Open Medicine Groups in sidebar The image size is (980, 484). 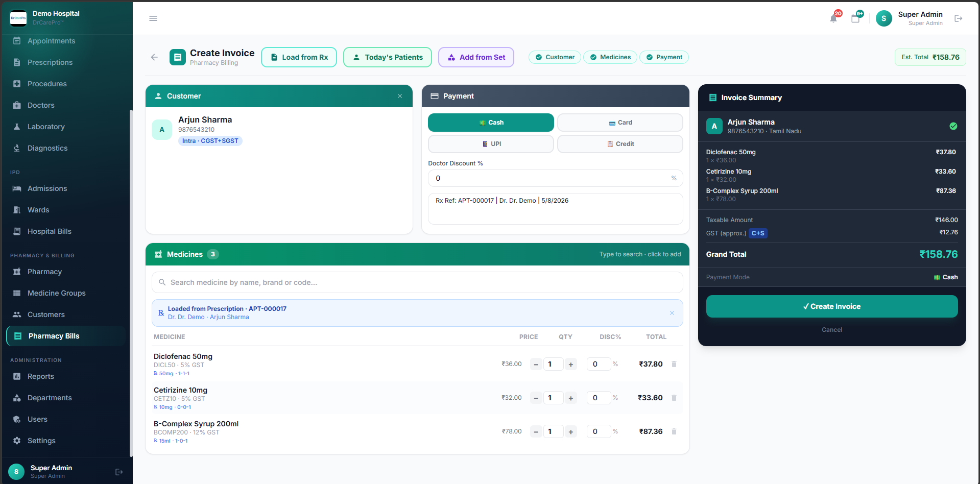tap(65, 293)
